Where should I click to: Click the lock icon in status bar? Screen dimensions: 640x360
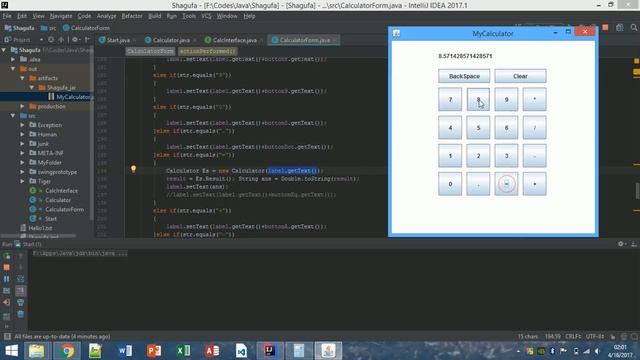pos(613,336)
